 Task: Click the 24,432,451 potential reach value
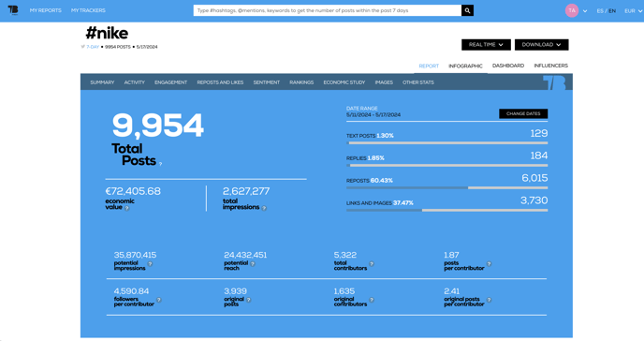coord(245,255)
